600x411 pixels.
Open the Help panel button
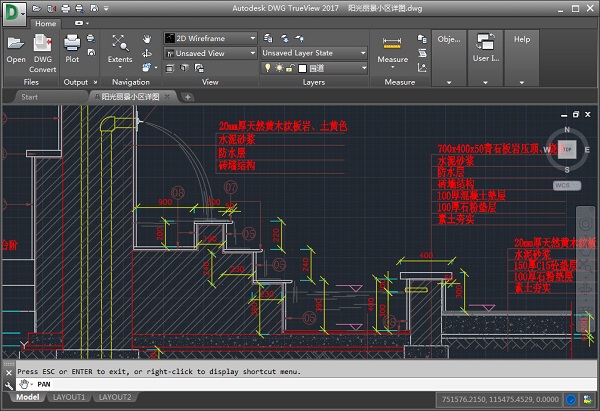521,39
